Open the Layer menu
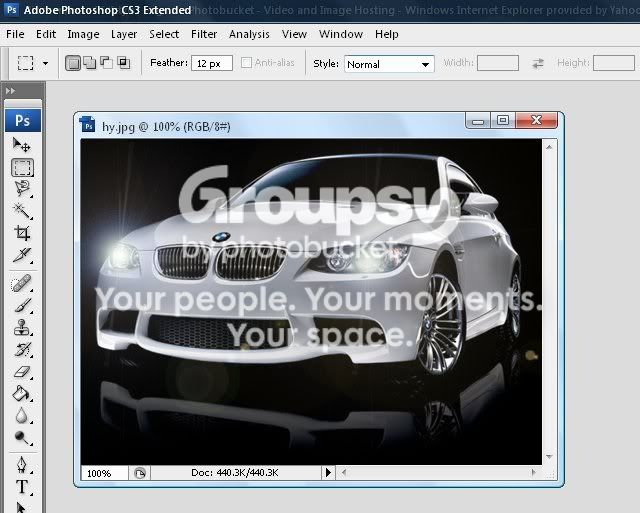 [124, 34]
